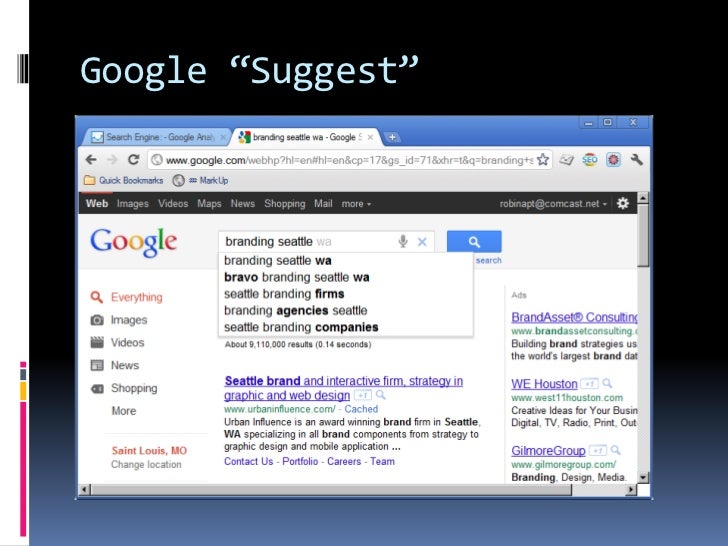Open Mail in the top bar
Screen dimensions: 728x546
coord(323,203)
